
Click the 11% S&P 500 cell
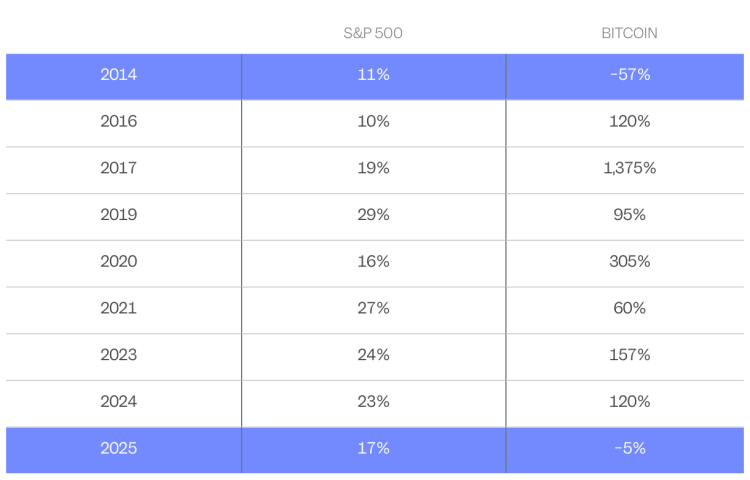point(373,75)
